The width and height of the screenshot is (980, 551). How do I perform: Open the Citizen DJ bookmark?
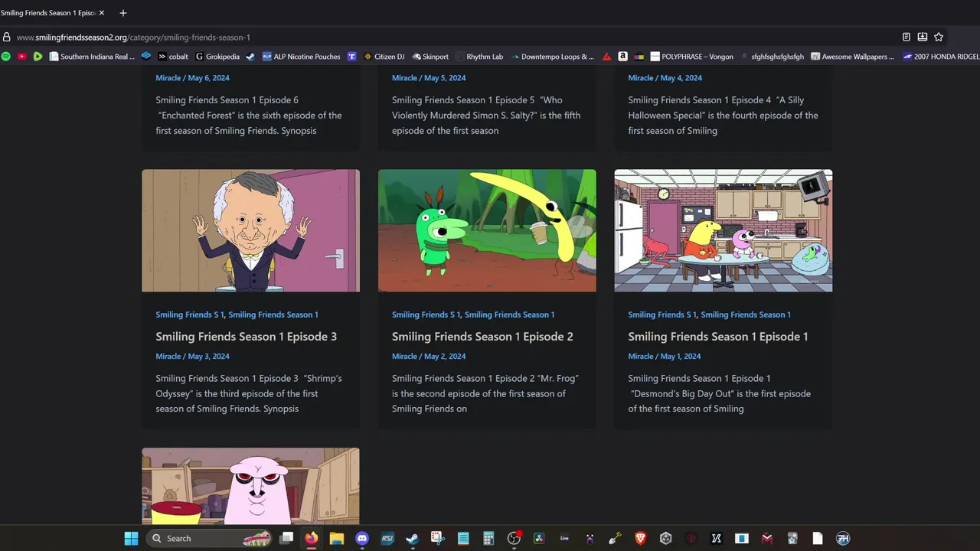click(384, 57)
